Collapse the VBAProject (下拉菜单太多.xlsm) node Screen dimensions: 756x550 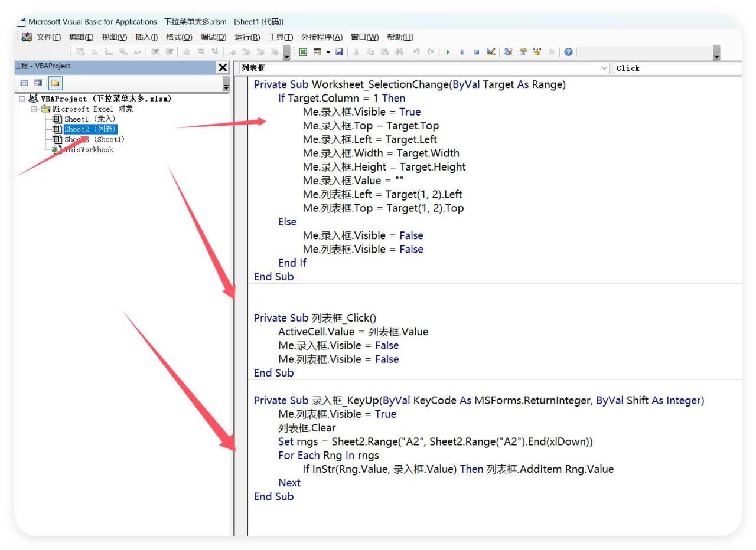tap(22, 99)
